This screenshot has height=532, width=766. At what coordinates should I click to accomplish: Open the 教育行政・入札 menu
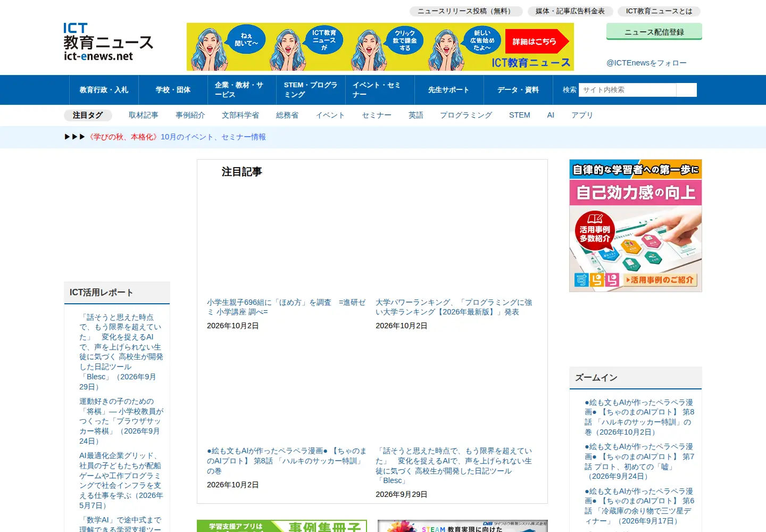104,90
